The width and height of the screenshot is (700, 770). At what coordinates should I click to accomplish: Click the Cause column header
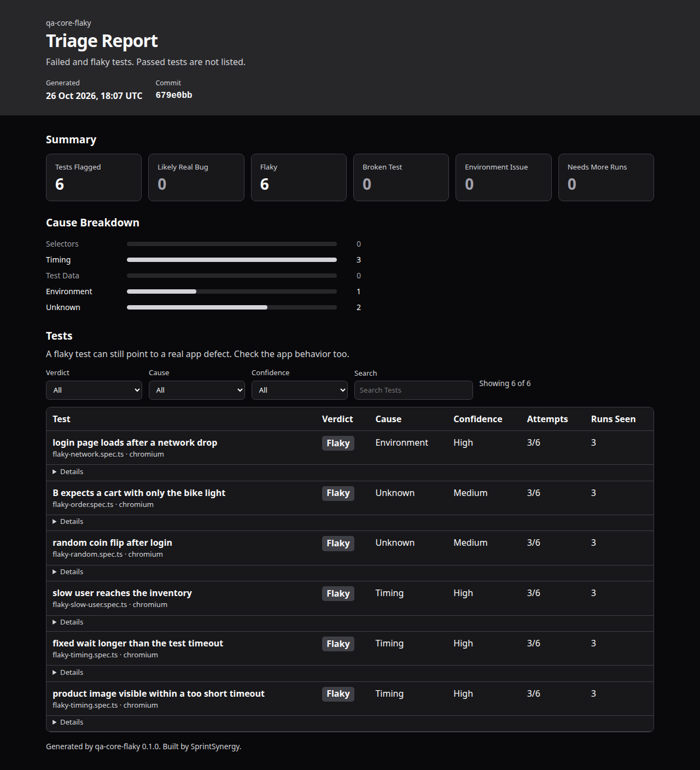coord(388,419)
